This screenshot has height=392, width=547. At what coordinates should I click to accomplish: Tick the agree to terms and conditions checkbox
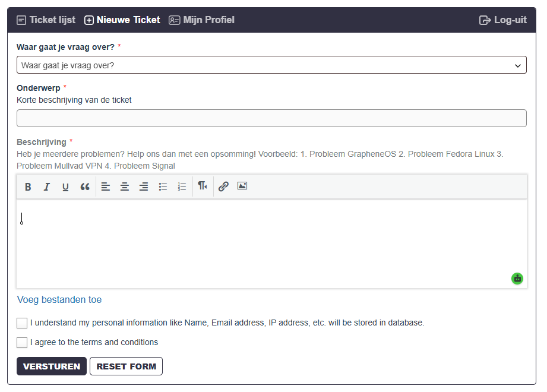pyautogui.click(x=22, y=343)
